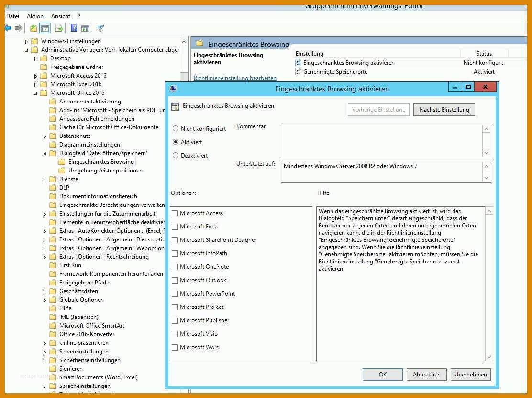Open the Aktion menu

click(35, 16)
